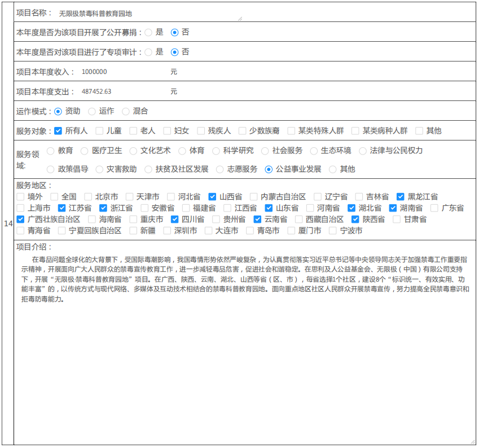Select 扶贫及社区发展 radio option
Screen dimensions: 479x448
click(149, 169)
